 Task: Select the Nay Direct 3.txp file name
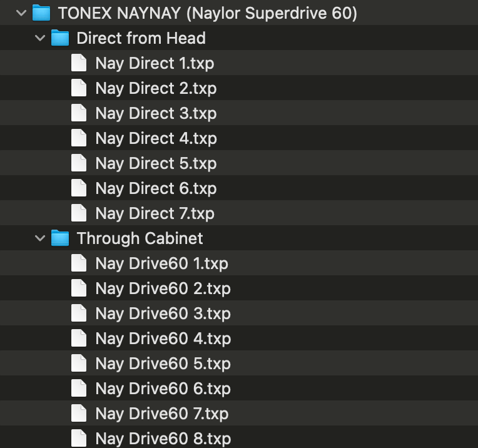click(x=156, y=113)
